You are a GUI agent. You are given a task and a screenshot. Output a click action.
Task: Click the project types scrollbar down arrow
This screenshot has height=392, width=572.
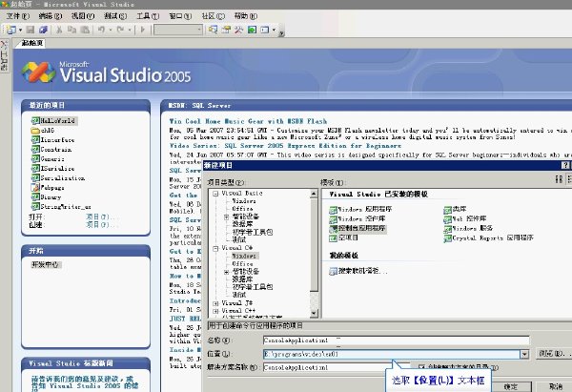click(314, 313)
